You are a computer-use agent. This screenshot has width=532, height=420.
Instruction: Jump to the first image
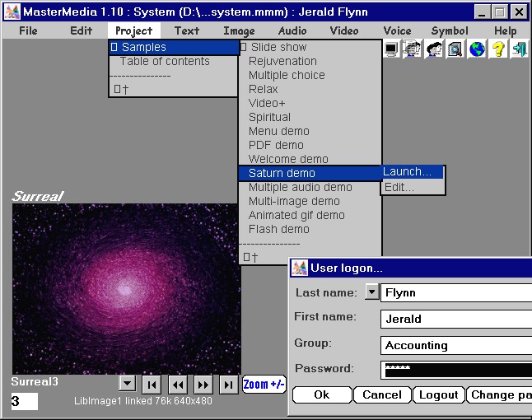coord(152,385)
